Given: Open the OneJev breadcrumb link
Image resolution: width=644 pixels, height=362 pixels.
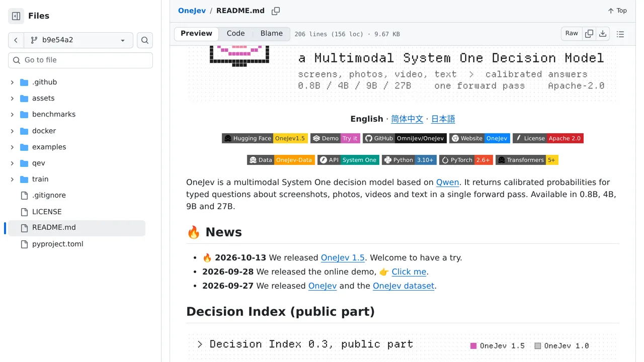Looking at the screenshot, I should (192, 11).
